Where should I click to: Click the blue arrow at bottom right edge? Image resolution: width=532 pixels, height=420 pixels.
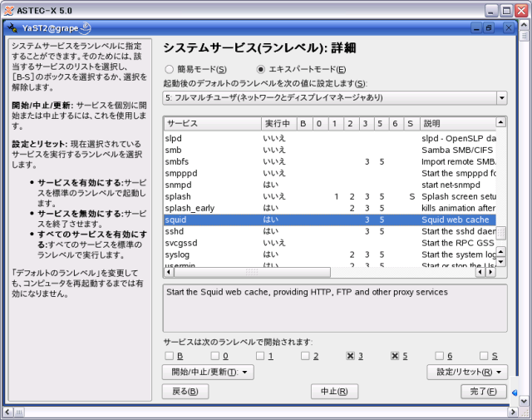coord(515,393)
